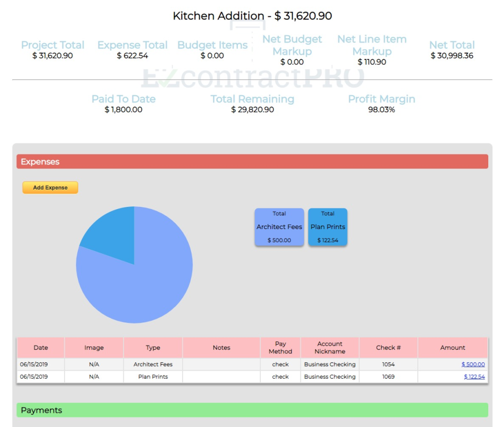Click the Net Total label
Screen dimensions: 504x427
[x=452, y=45]
